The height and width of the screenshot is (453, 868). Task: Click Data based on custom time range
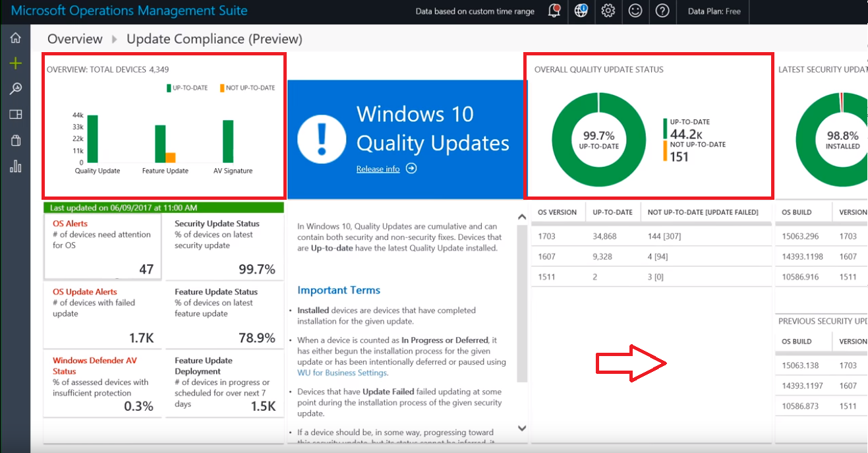coord(475,11)
